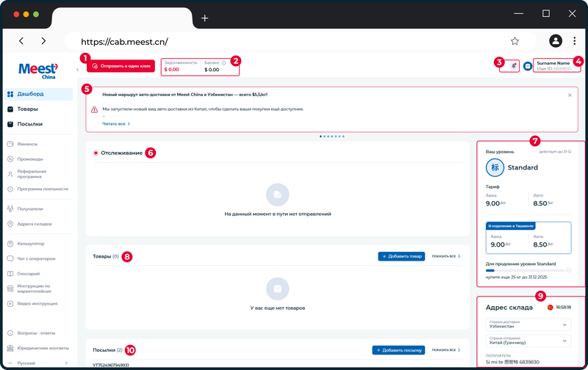Click the Читать все link
The width and height of the screenshot is (588, 370).
116,123
